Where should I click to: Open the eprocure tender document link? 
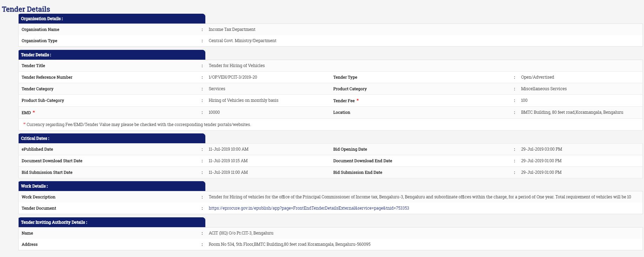coord(308,208)
